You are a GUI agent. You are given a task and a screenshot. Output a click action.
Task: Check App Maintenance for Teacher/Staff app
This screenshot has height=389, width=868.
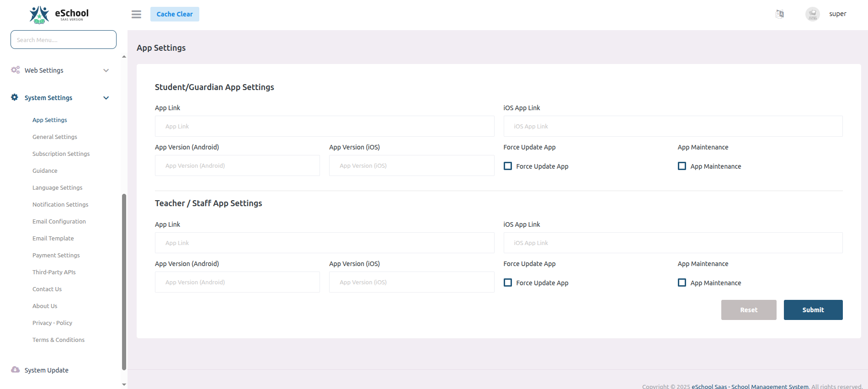tap(682, 282)
